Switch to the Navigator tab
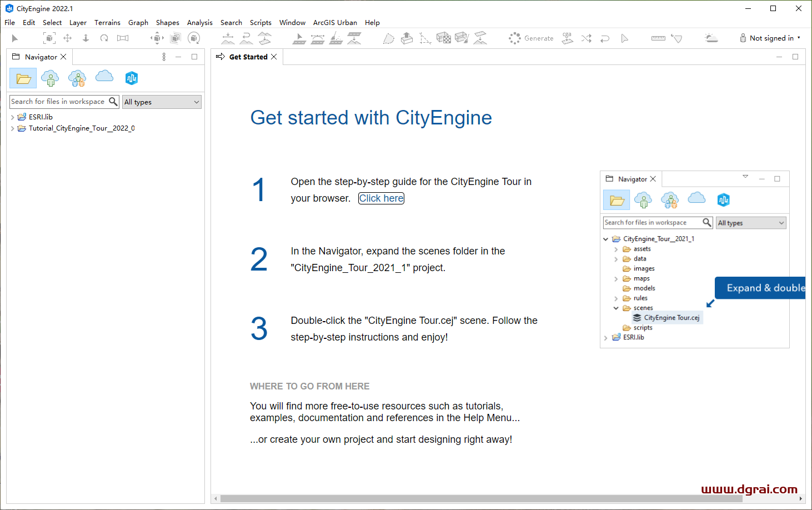 (41, 57)
